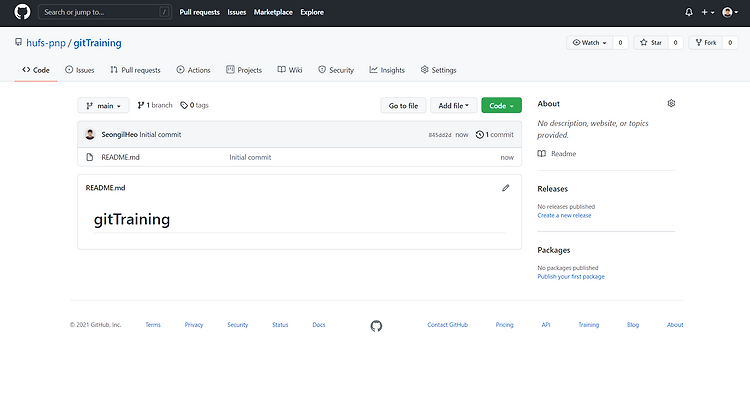Star the repository

pyautogui.click(x=651, y=43)
